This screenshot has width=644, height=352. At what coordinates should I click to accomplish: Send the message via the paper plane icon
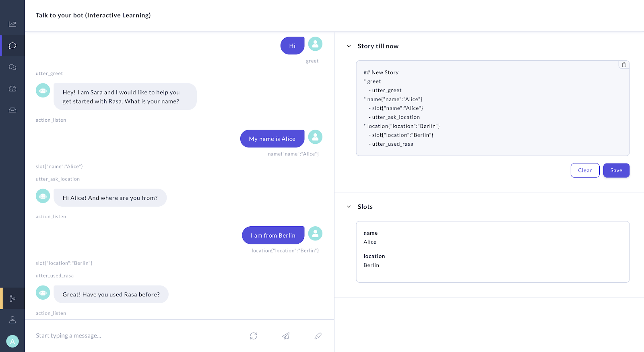(286, 335)
